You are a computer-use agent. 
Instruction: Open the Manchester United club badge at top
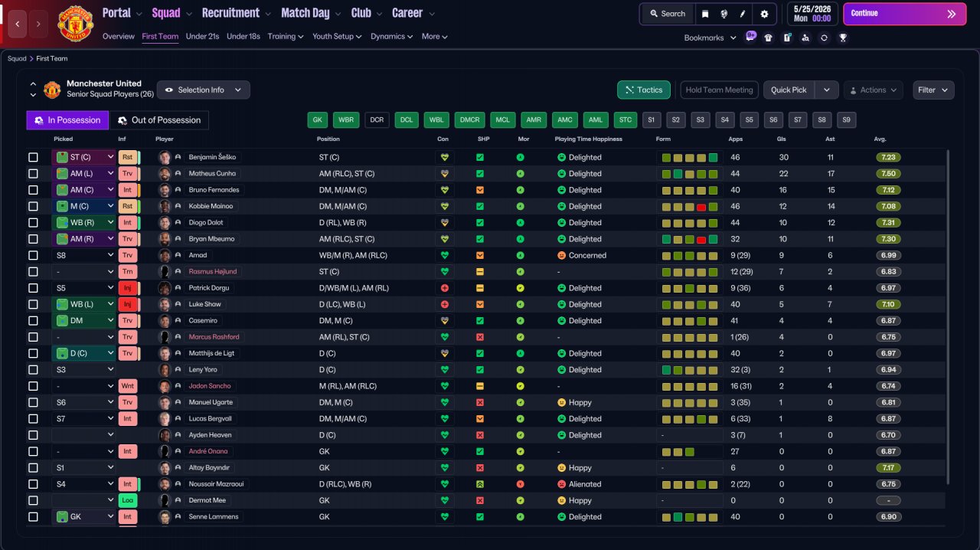pos(75,24)
